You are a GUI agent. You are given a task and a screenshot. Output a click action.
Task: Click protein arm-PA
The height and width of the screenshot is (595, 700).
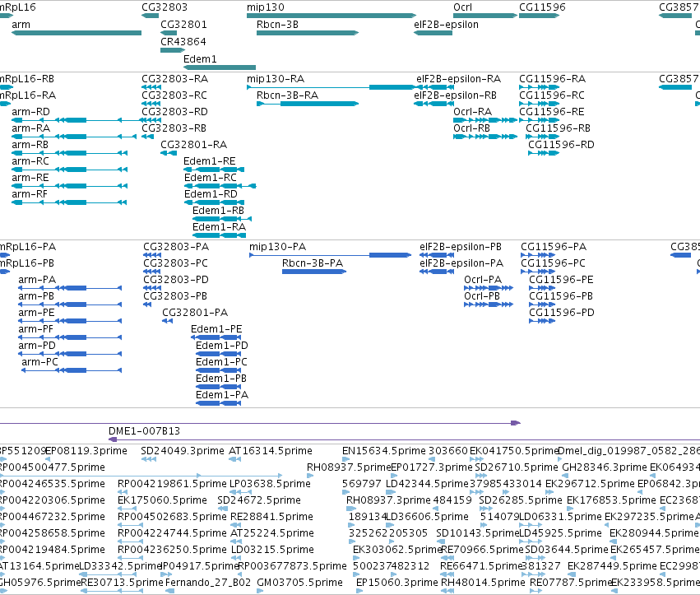coord(70,288)
